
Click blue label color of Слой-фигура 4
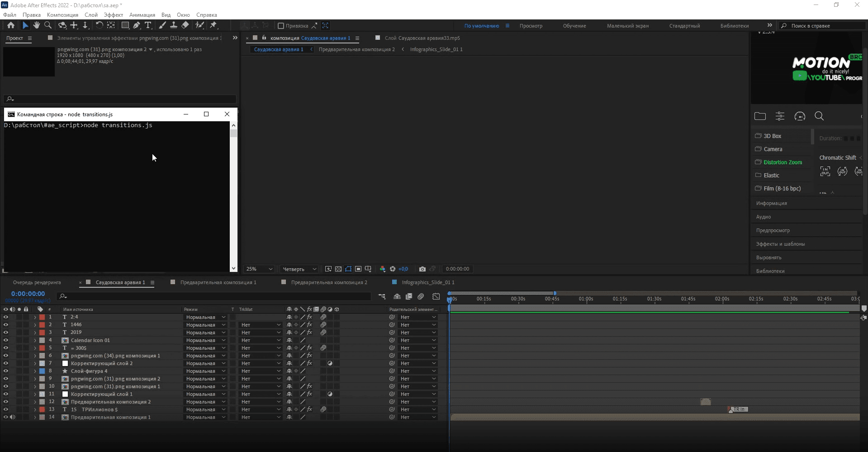42,371
